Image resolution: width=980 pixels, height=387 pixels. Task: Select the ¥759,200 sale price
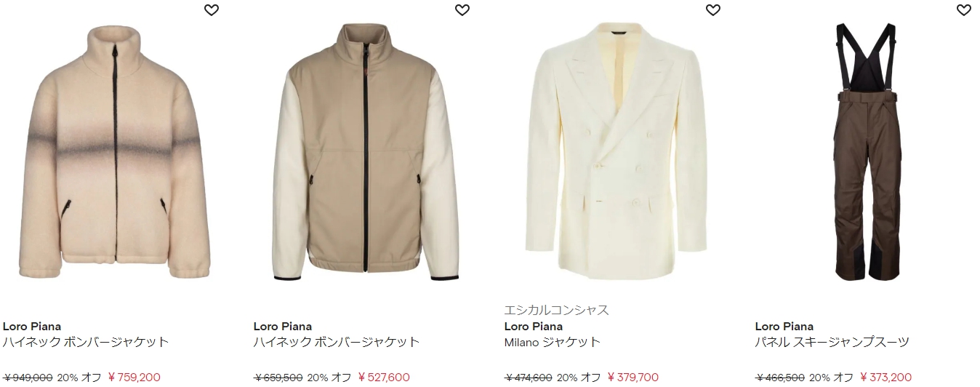point(134,378)
